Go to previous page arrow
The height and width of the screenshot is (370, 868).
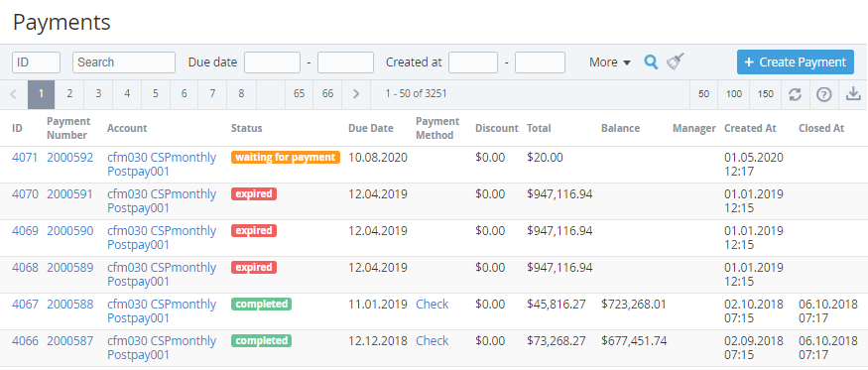(x=13, y=94)
